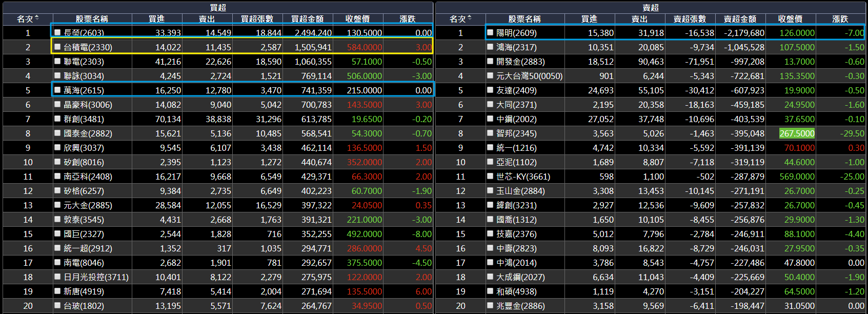Click sort arrows beside 名次 in 買超 table
The height and width of the screenshot is (314, 868).
click(x=37, y=18)
